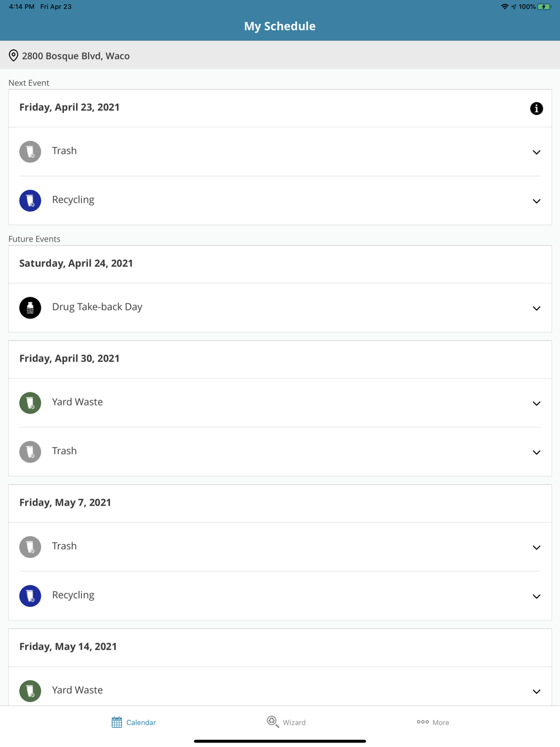The image size is (560, 747).
Task: Open the Friday, May 14, 2021 header
Action: (x=280, y=647)
